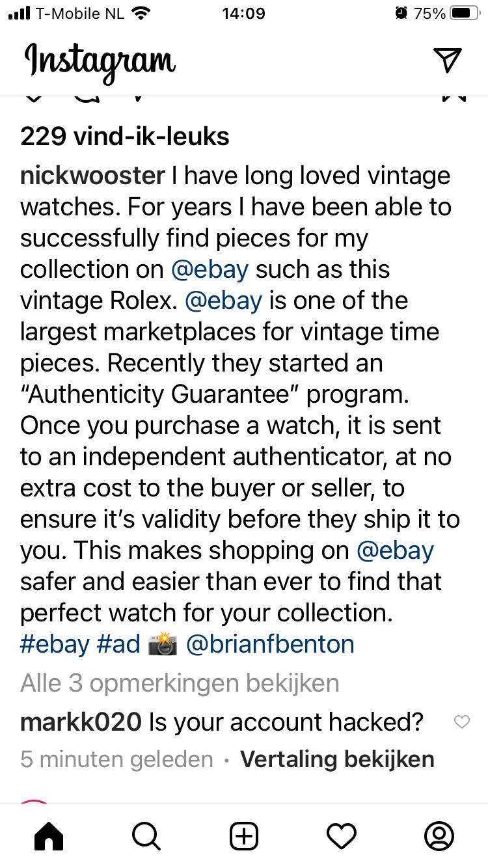Viewport: 488px width, 868px height.
Task: Open the #ad hashtag
Action: [x=118, y=644]
